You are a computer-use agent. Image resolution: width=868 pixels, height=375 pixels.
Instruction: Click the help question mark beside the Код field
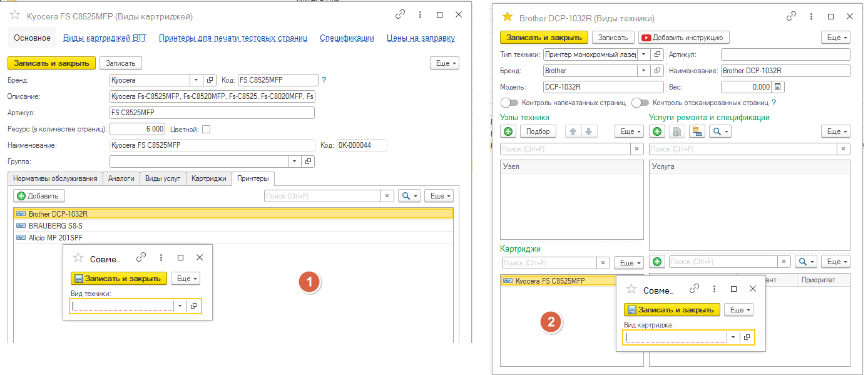(324, 80)
